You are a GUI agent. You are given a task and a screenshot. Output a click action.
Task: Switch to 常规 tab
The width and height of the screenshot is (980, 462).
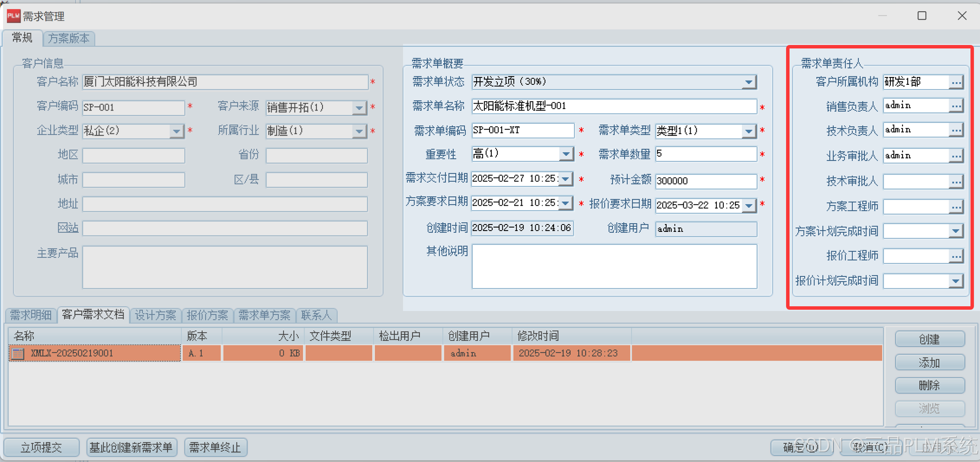pos(22,38)
